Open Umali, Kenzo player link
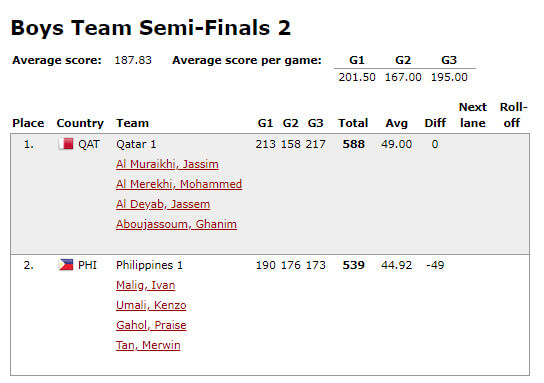 151,305
